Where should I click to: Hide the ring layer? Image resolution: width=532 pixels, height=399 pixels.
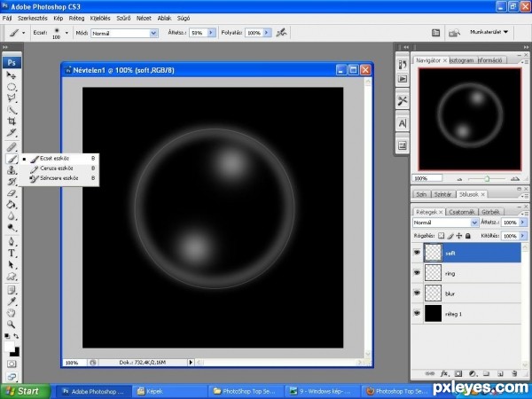click(x=417, y=273)
